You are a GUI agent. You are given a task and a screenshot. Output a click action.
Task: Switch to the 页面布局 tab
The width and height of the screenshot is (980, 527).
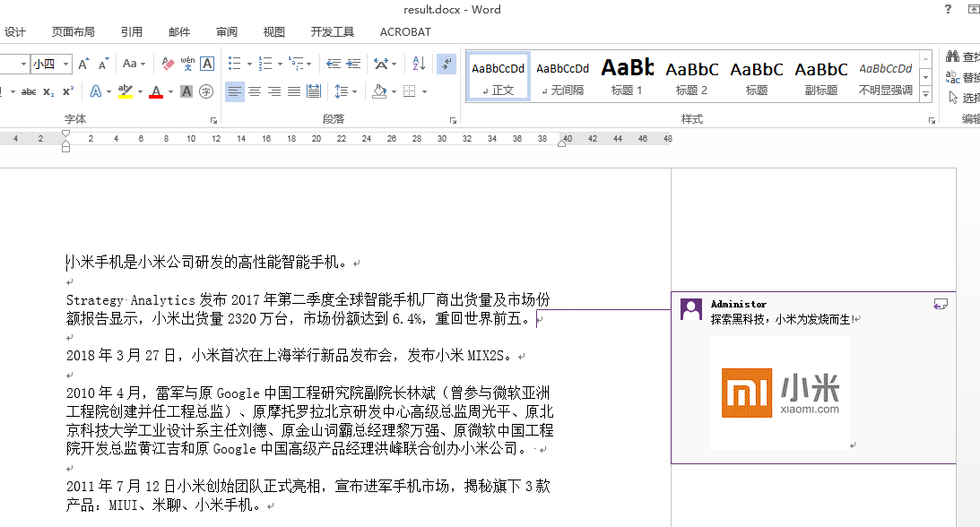coord(74,32)
